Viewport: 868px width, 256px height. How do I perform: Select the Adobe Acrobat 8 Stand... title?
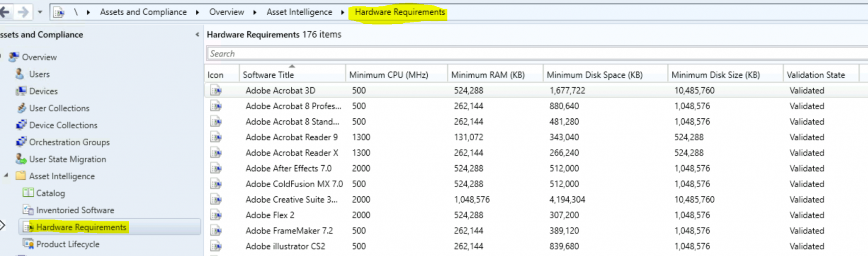click(x=292, y=122)
